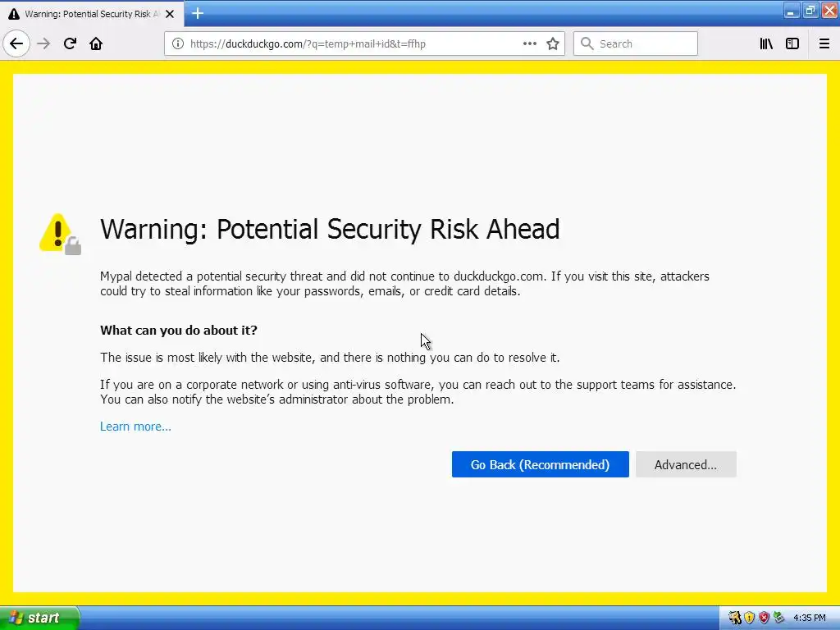The height and width of the screenshot is (630, 840).
Task: Open the Windows start menu
Action: (x=39, y=618)
